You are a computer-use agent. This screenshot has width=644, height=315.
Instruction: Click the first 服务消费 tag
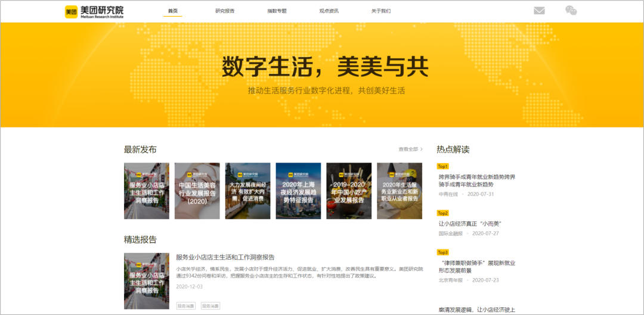pos(186,306)
